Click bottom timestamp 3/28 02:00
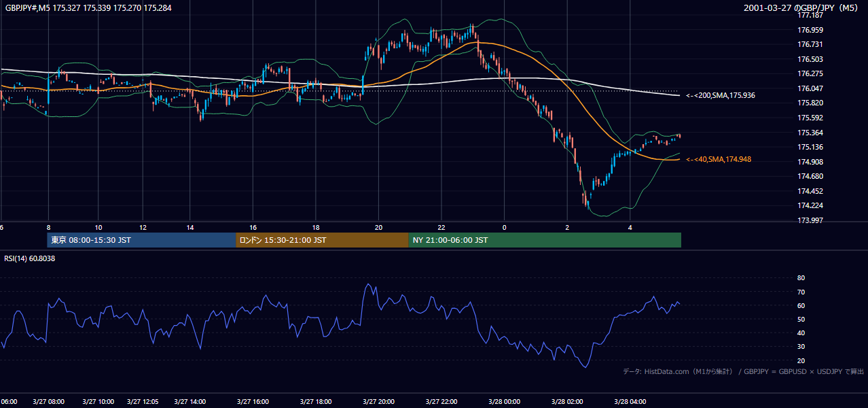The width and height of the screenshot is (868, 408). click(x=567, y=402)
